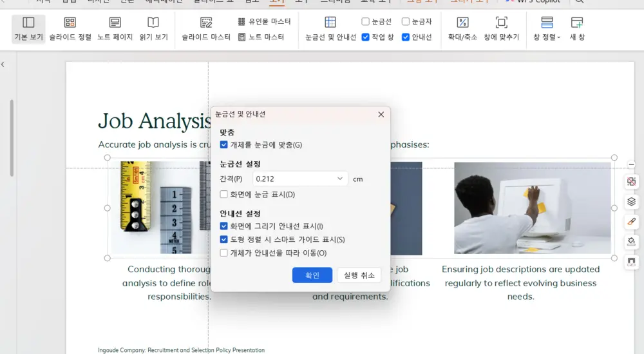Click the 실행 취소 cancel button
644x354 pixels.
[x=359, y=275]
